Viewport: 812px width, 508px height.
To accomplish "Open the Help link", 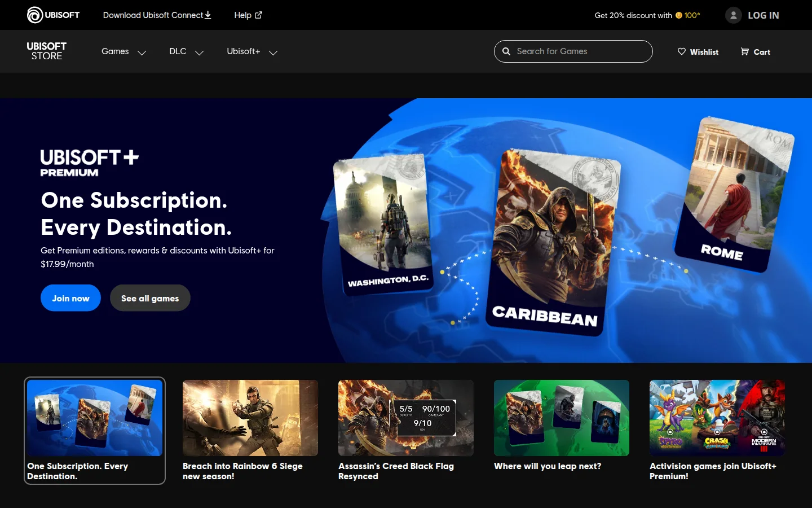I will pyautogui.click(x=248, y=15).
